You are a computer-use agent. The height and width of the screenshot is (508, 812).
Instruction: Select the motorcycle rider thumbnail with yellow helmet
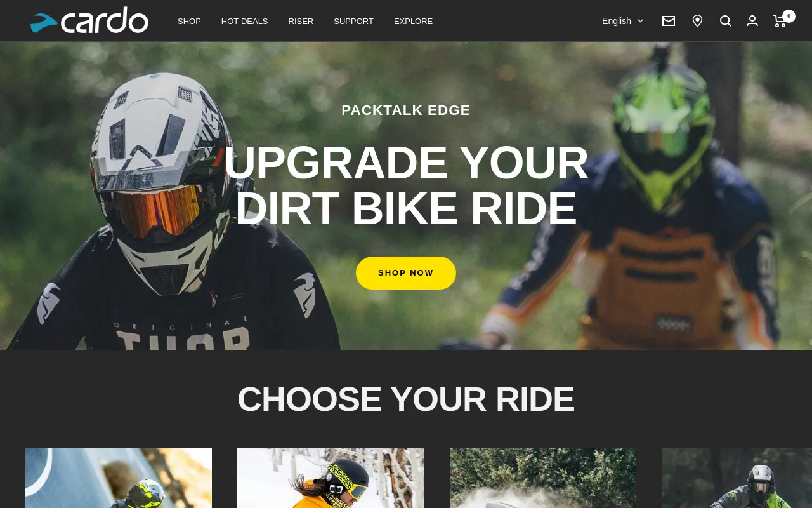click(x=119, y=478)
